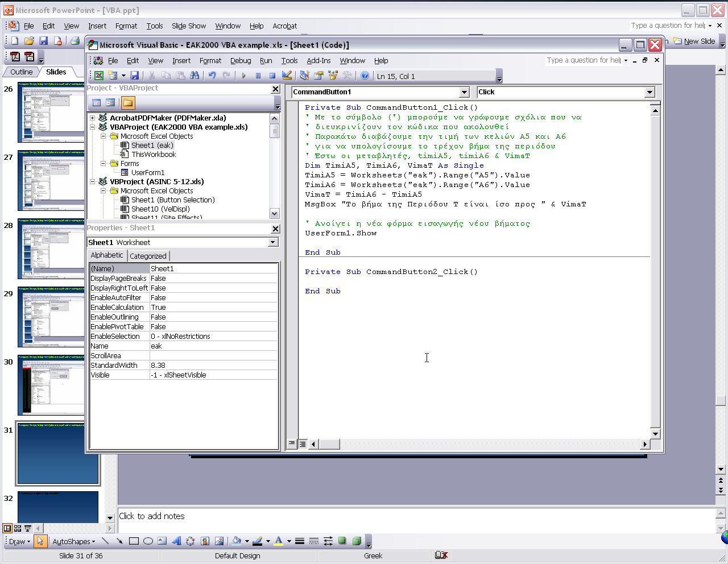Open PowerPoint's Acrobat menu
Viewport: 728px width, 564px height.
(x=284, y=26)
